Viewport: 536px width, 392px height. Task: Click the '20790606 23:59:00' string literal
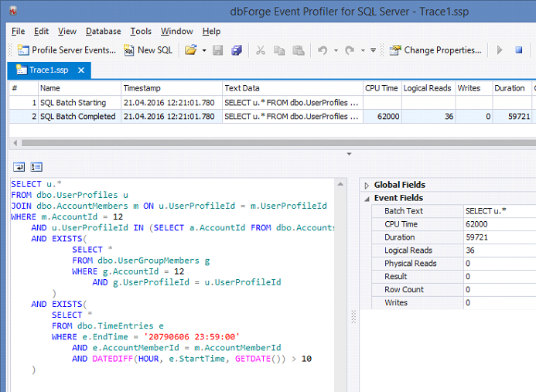pyautogui.click(x=192, y=336)
